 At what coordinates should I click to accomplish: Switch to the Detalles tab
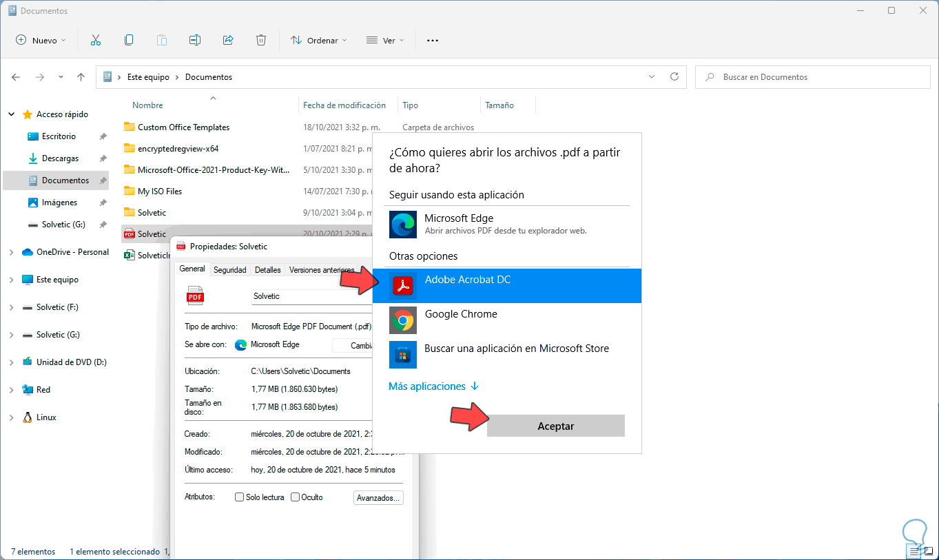[x=268, y=270]
